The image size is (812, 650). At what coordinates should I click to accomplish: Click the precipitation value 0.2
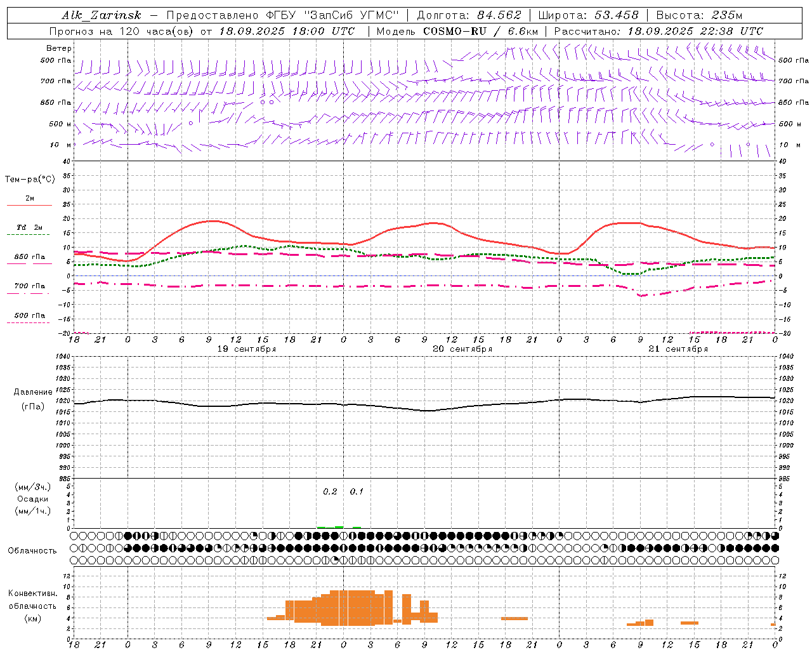[330, 492]
